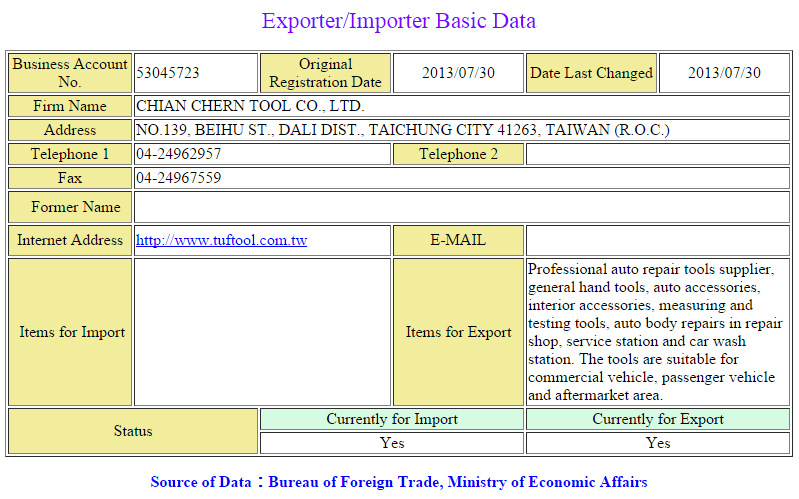
Task: Click the 'Business Account No.' label cell
Action: click(70, 73)
